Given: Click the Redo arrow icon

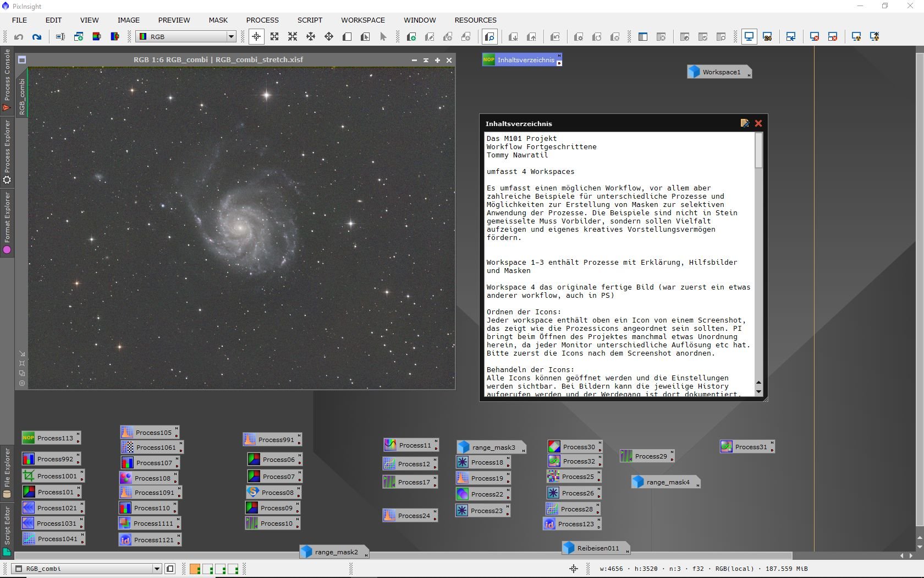Looking at the screenshot, I should pyautogui.click(x=37, y=37).
